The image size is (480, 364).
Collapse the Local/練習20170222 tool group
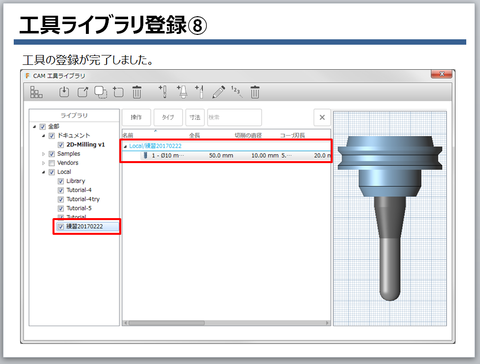(125, 146)
